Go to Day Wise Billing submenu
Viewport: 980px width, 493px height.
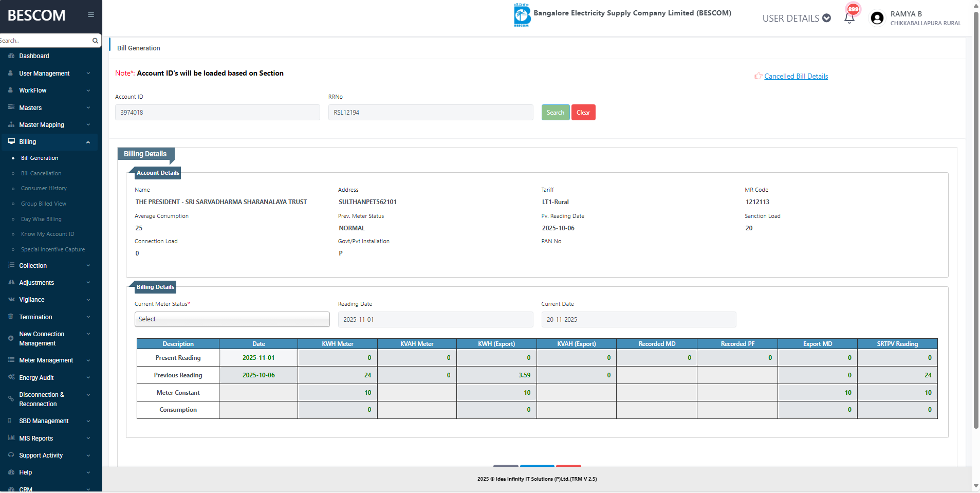tap(41, 219)
